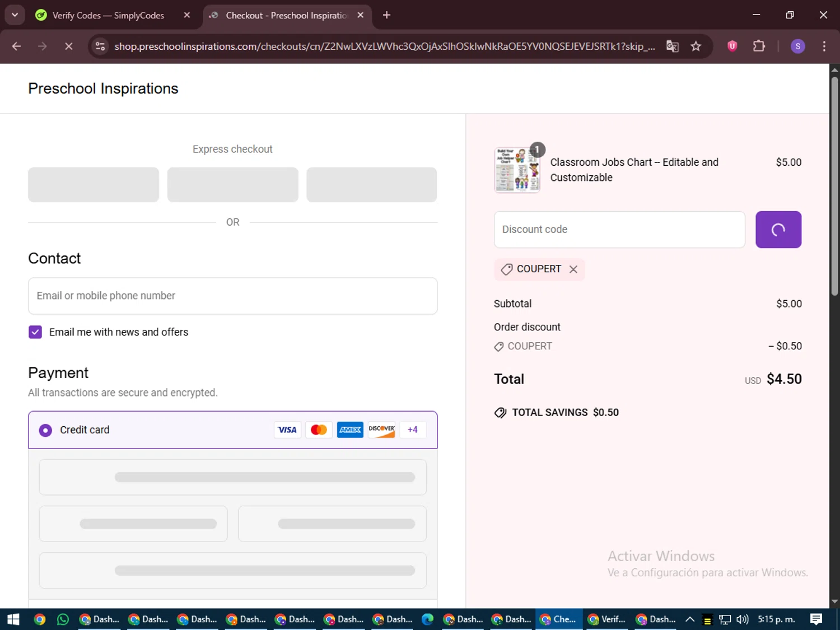Click the volume speaker tray icon
The image size is (840, 630).
click(743, 619)
